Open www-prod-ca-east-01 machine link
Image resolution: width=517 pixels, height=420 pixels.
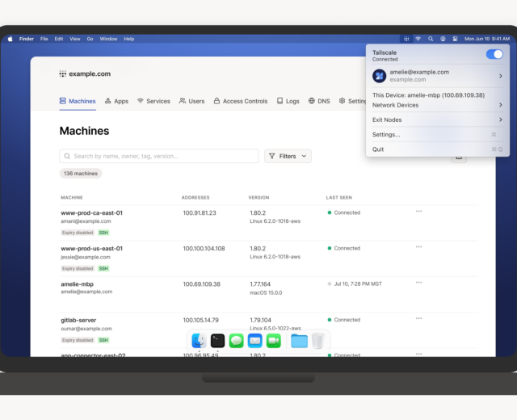click(x=91, y=213)
